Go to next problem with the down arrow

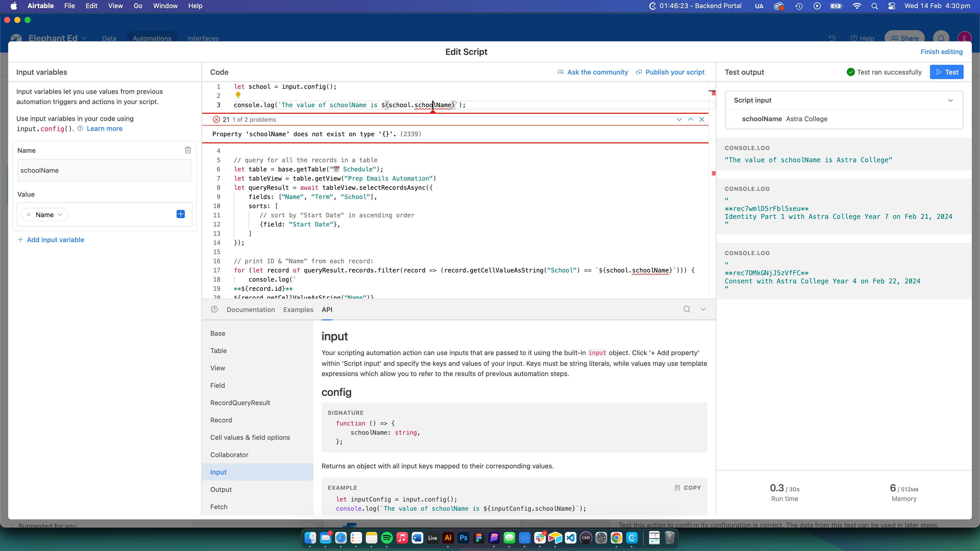point(679,119)
